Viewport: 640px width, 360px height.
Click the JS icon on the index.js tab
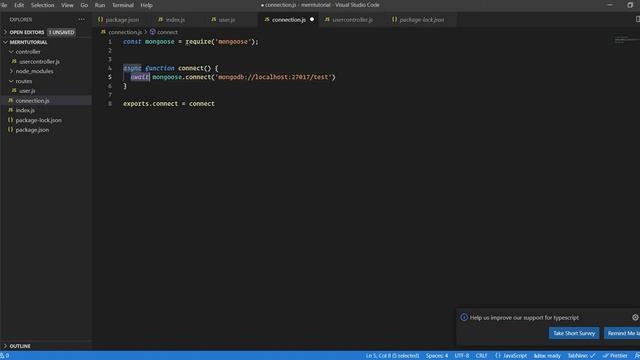tap(160, 19)
